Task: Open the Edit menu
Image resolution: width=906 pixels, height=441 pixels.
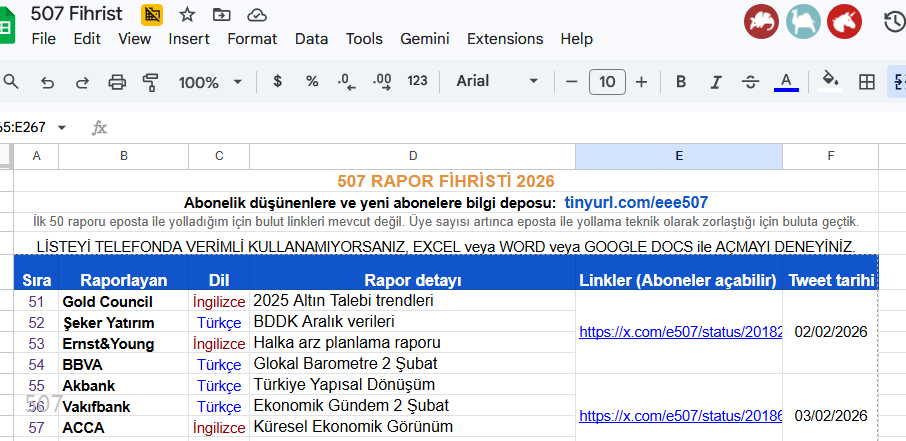Action: point(87,39)
